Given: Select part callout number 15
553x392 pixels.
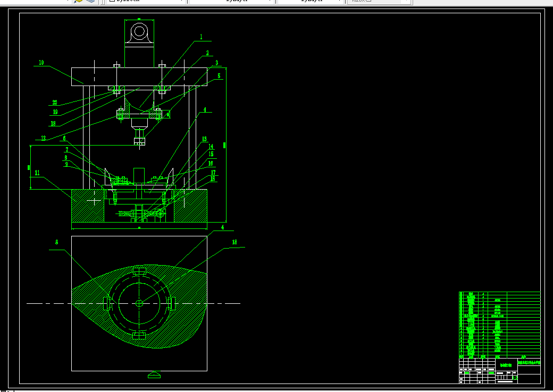Looking at the screenshot, I should (211, 154).
